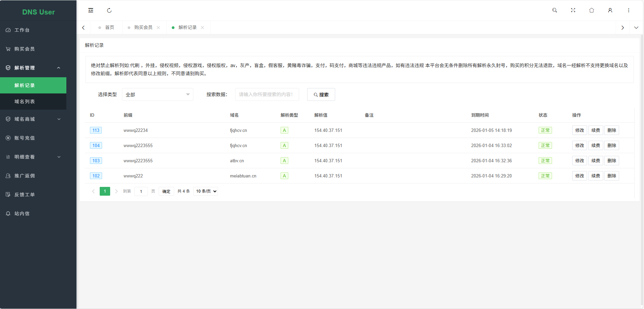Screen dimensions: 644x309
Task: Toggle fullscreen mode icon
Action: (573, 10)
